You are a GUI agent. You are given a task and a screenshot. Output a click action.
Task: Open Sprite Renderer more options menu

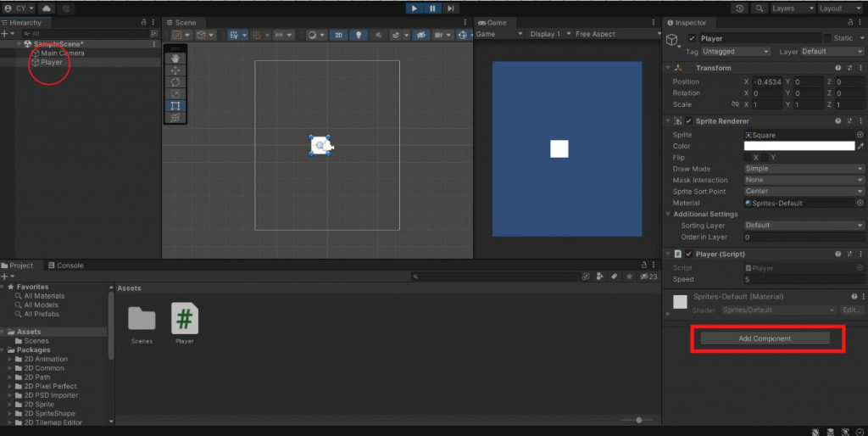861,120
